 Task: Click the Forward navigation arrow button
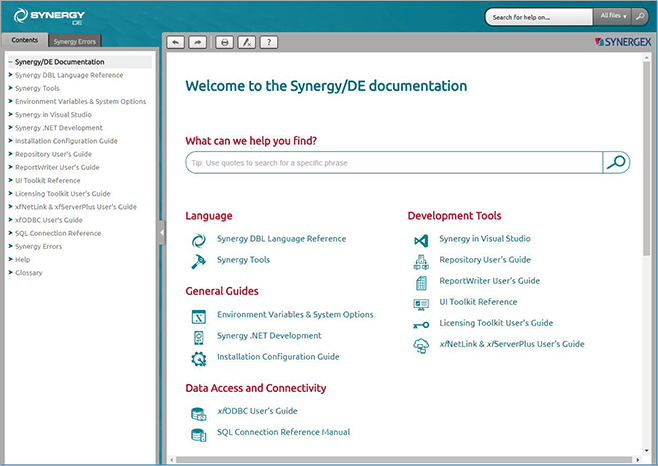[197, 42]
